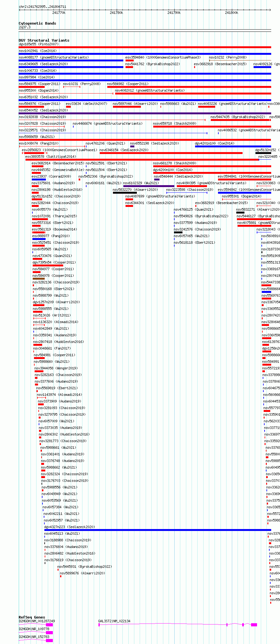Viewport: 280px width, 644px height.
Task: Click the black bar under nsv3241576 (Chaisson2019)
Action: click(x=178, y=232)
